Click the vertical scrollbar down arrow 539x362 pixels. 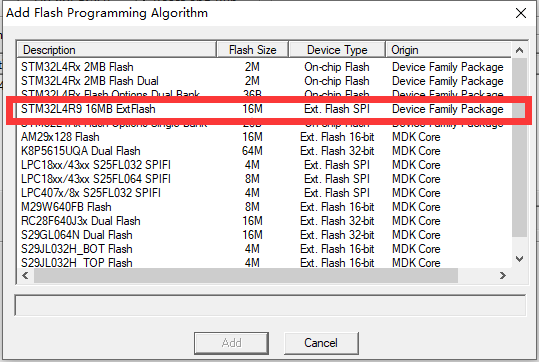[x=519, y=259]
